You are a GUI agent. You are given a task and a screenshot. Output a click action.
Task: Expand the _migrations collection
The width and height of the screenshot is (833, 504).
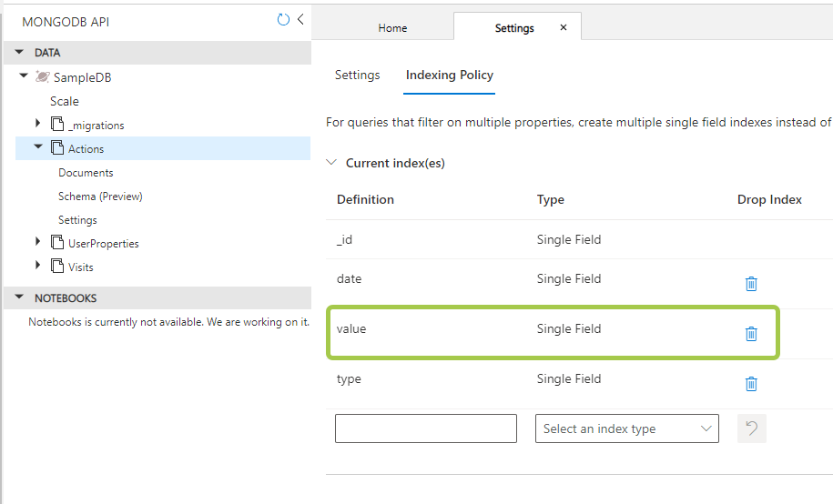coord(37,123)
